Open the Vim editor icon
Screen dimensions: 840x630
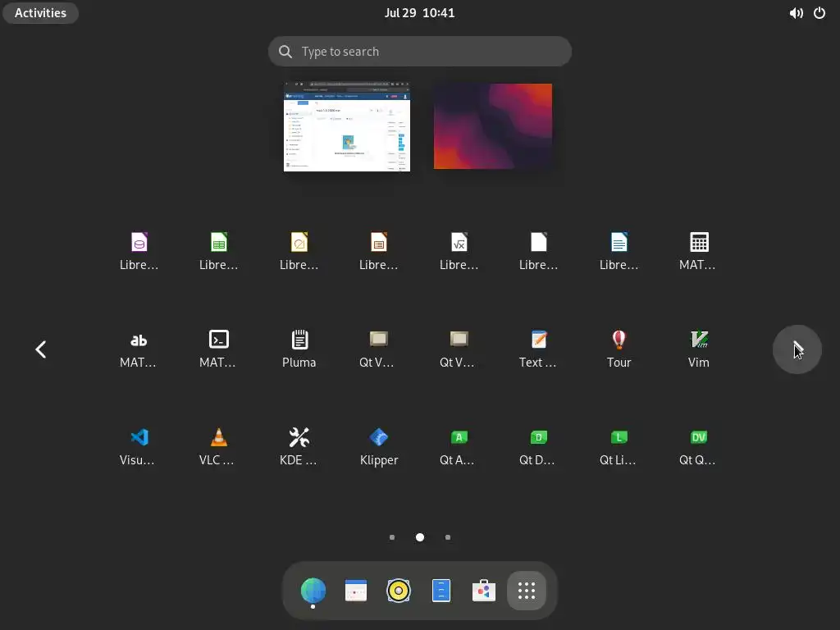point(699,340)
